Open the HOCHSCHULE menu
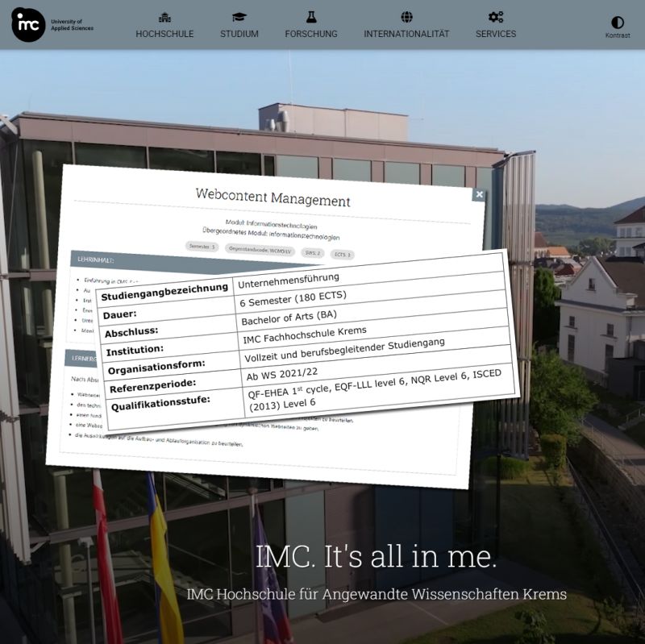 164,34
